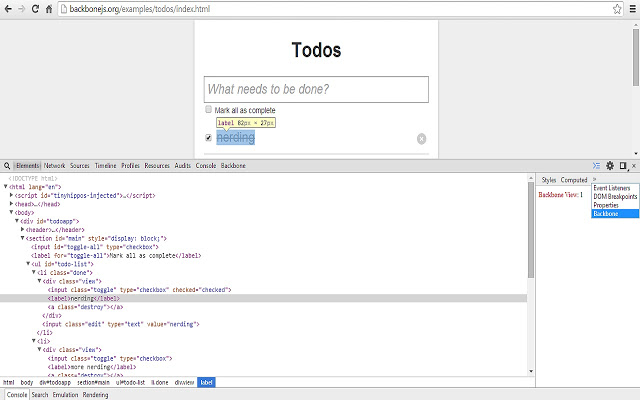This screenshot has height=400, width=640.
Task: Click the html breadcrumb
Action: pos(9,382)
